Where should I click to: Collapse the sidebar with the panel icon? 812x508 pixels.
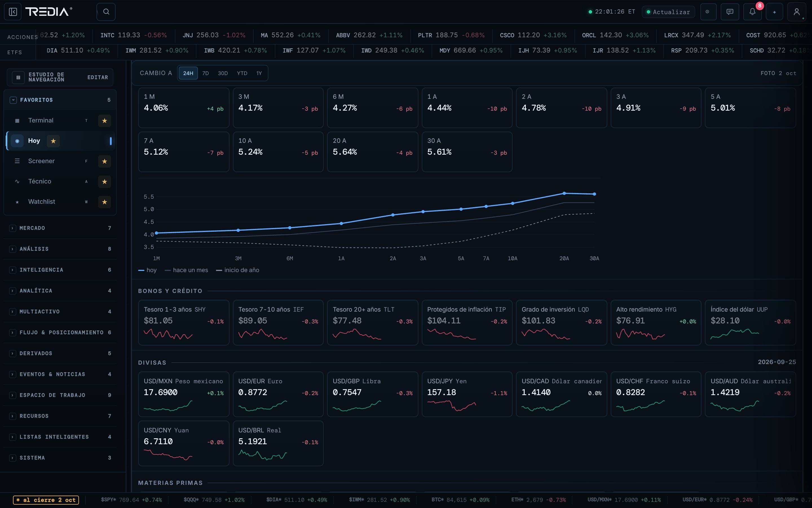pyautogui.click(x=13, y=12)
